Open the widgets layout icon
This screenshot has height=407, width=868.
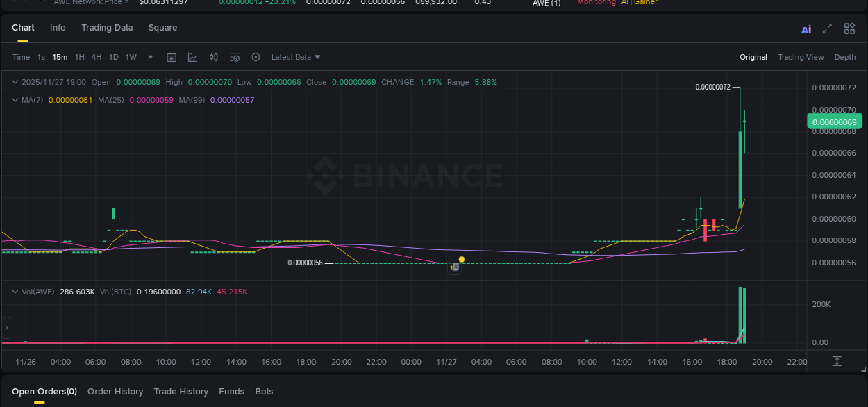pyautogui.click(x=849, y=28)
